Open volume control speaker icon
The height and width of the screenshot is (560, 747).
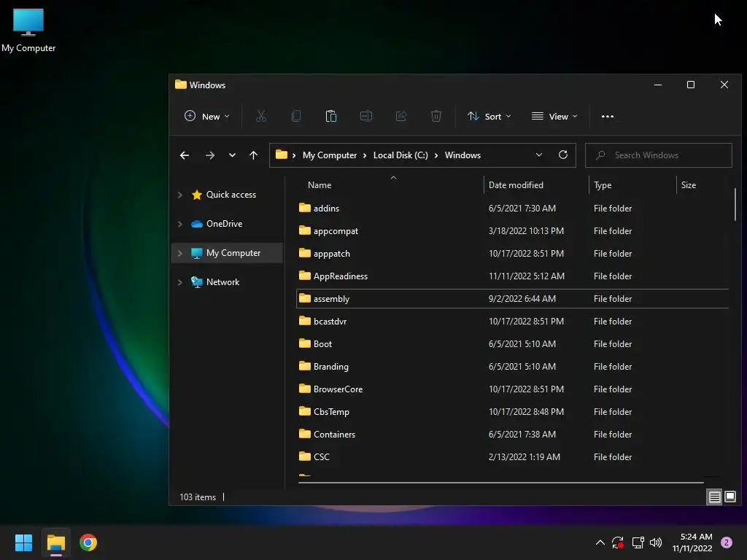pyautogui.click(x=656, y=542)
